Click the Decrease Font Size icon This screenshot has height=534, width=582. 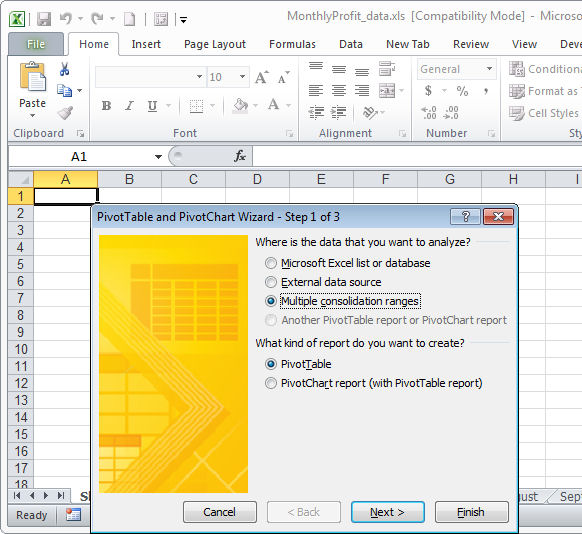point(283,77)
